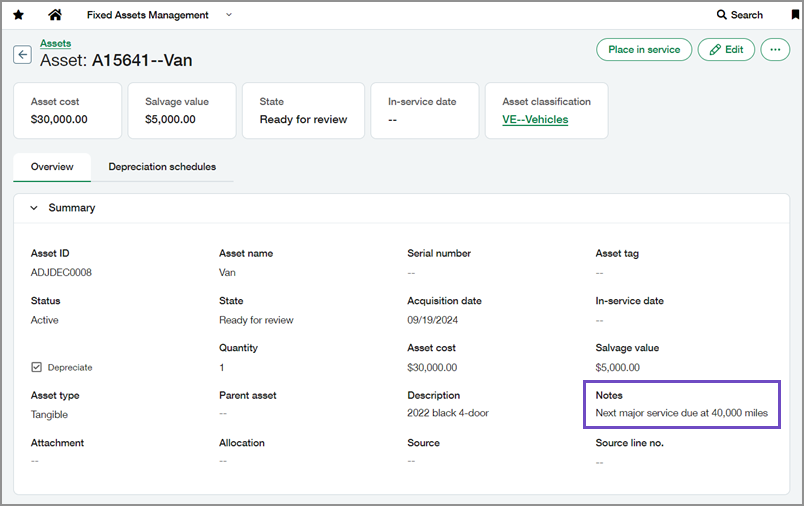Open the more actions ellipsis menu
Screen dimensions: 804x506
click(x=775, y=49)
